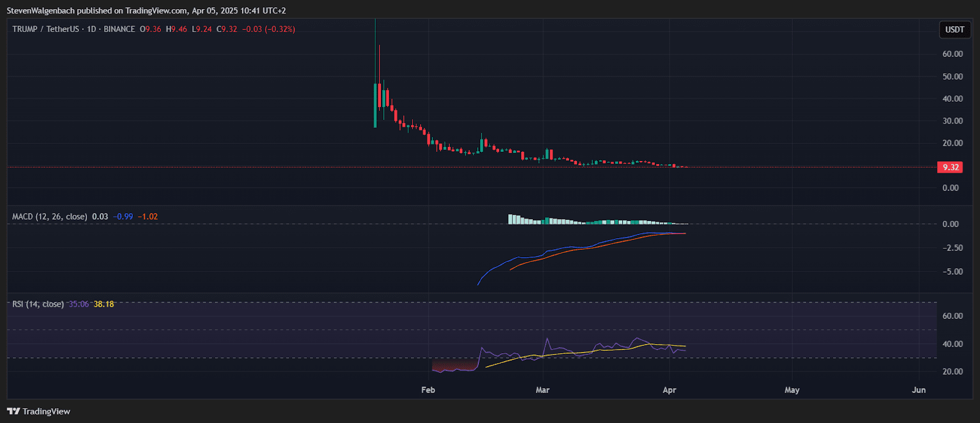Click the high value H9.46 in header
The width and height of the screenshot is (980, 423).
coord(176,29)
